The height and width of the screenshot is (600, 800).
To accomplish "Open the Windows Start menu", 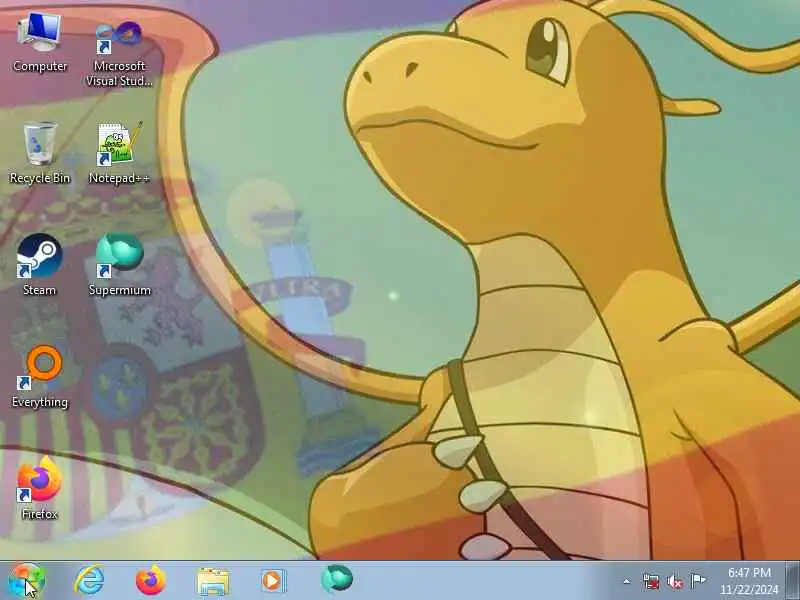I will (26, 581).
